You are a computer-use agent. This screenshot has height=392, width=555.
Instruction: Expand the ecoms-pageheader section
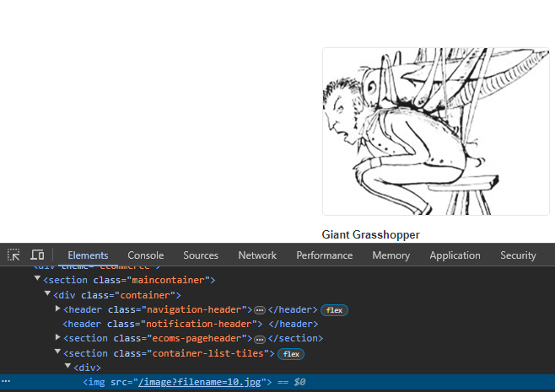click(x=57, y=337)
